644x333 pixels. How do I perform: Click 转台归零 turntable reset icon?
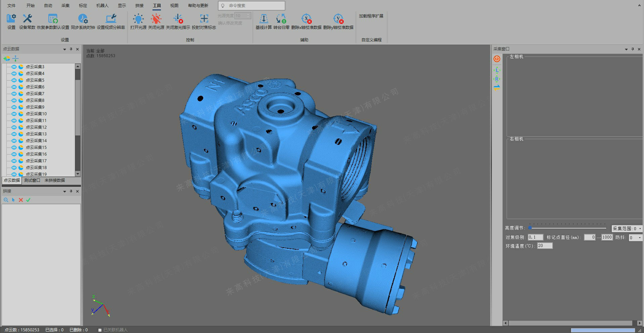click(281, 19)
